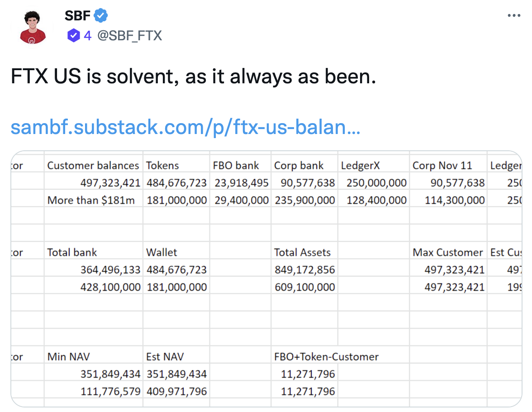
Task: Click the number 4 beside purple badge
Action: point(88,36)
